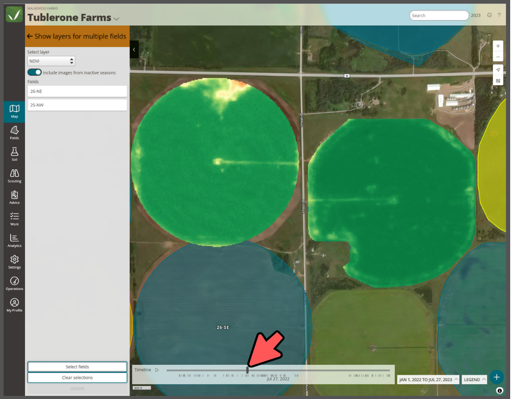Open the Analytics panel
532x399 pixels.
(x=14, y=240)
